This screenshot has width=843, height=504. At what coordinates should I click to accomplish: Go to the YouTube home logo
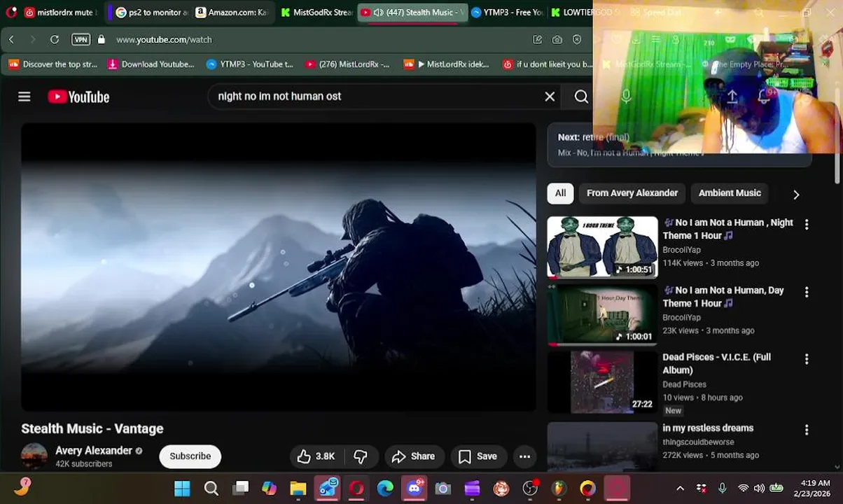coord(78,97)
